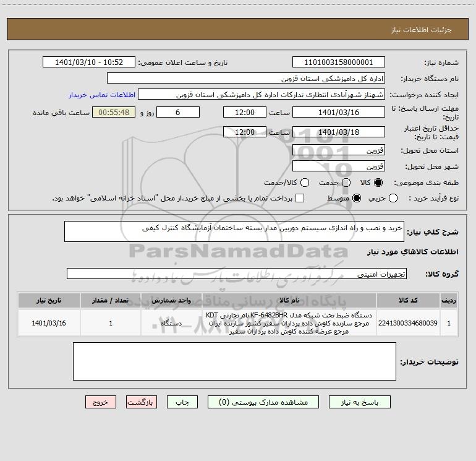Click the گروه کالا field تجهیزات امنیتی
This screenshot has width=476, height=461.
237,274
